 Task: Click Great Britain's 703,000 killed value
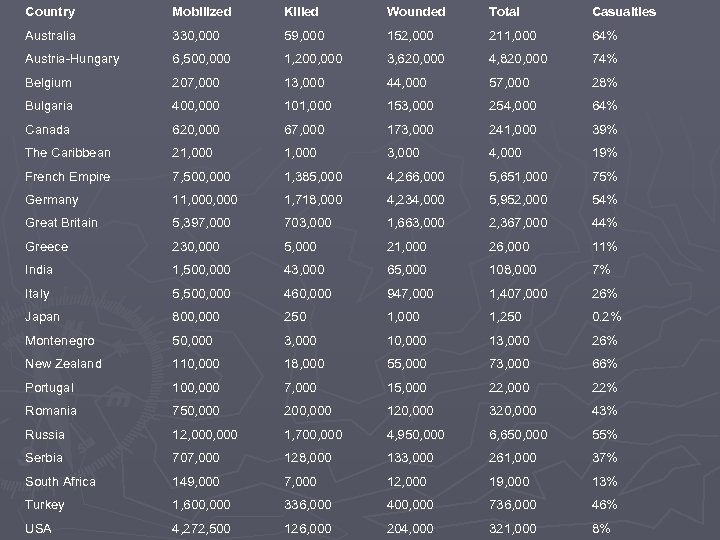click(x=309, y=223)
